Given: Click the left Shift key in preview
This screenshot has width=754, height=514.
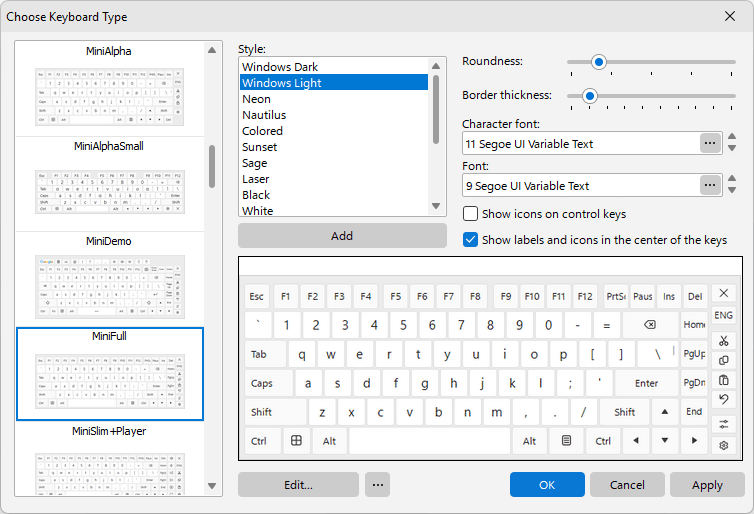Looking at the screenshot, I should 275,412.
